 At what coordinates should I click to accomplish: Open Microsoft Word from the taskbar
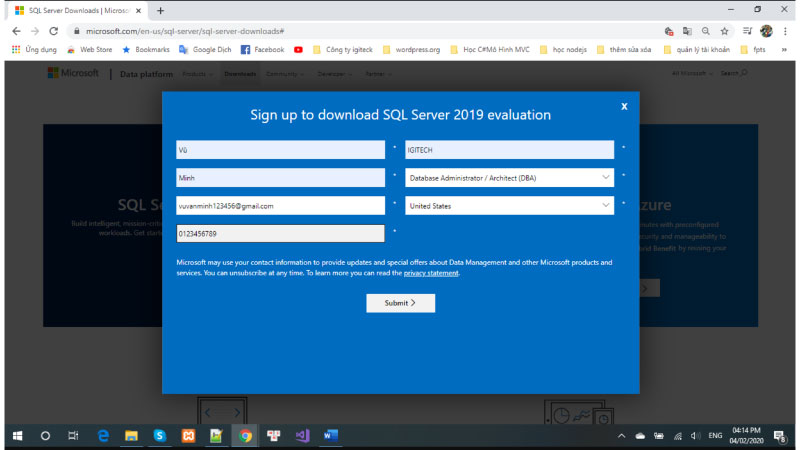331,436
